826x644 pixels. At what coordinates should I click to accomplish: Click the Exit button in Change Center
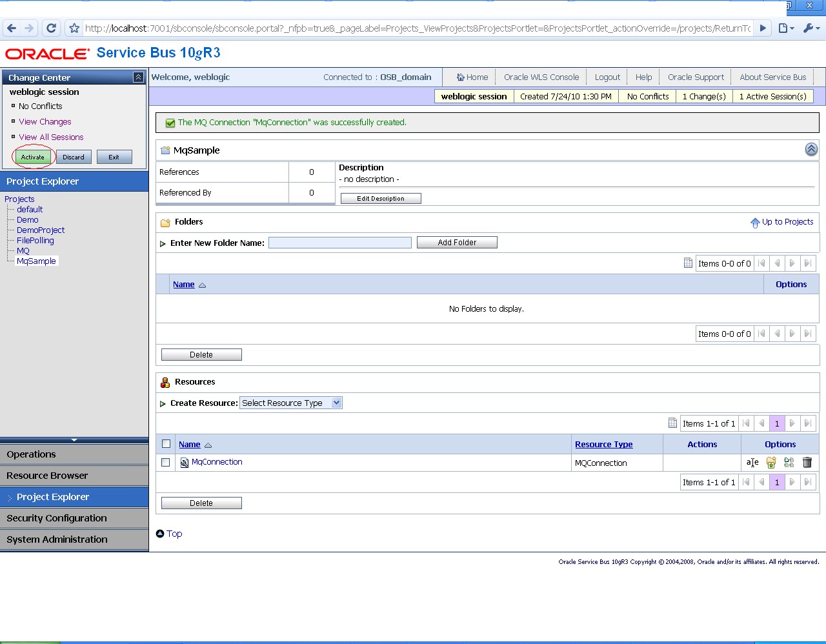114,157
